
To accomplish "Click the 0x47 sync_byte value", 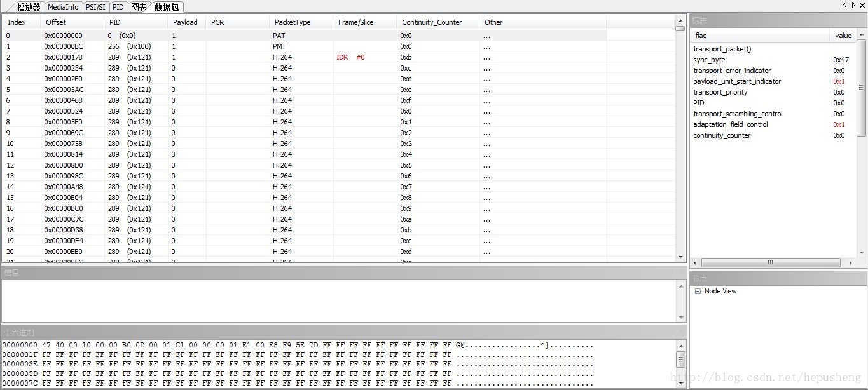I will (x=841, y=60).
